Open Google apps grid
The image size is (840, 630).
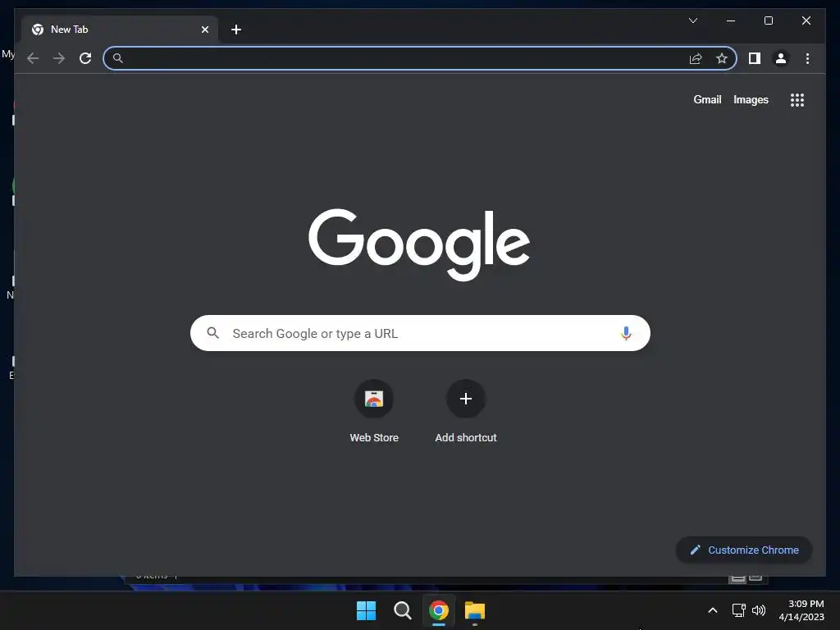[797, 99]
